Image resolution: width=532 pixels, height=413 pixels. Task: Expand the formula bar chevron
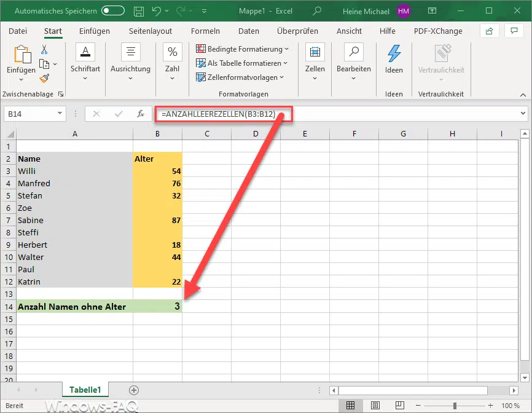(x=523, y=114)
